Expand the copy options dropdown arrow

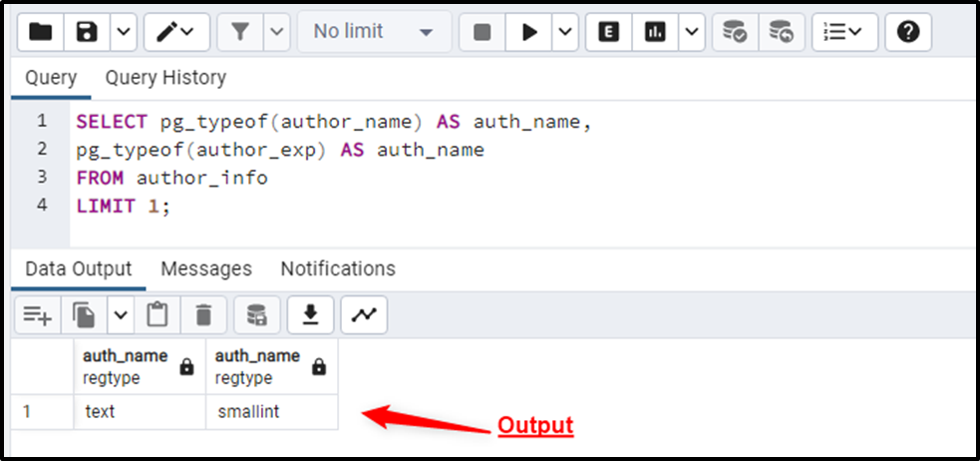coord(120,314)
